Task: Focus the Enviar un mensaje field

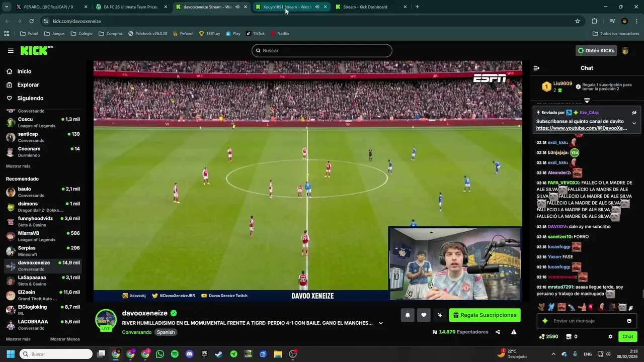Action: coord(587,321)
